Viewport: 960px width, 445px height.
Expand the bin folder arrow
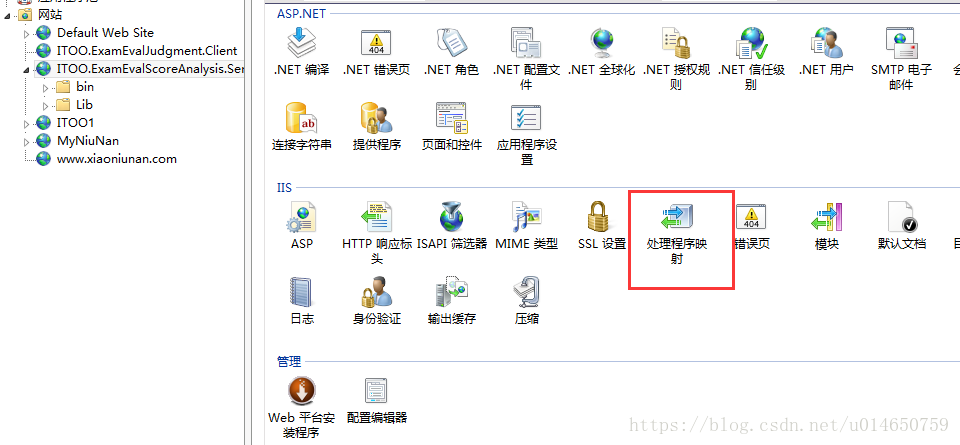(x=46, y=88)
